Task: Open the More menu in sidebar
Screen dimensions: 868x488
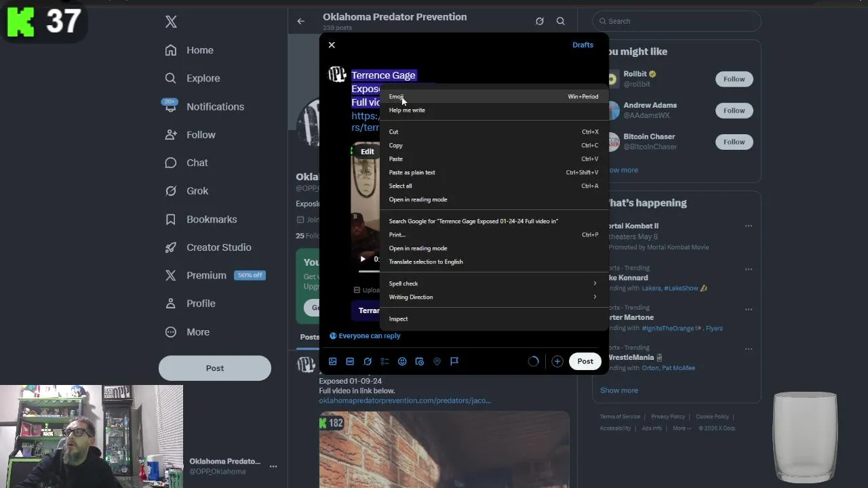Action: (x=188, y=332)
